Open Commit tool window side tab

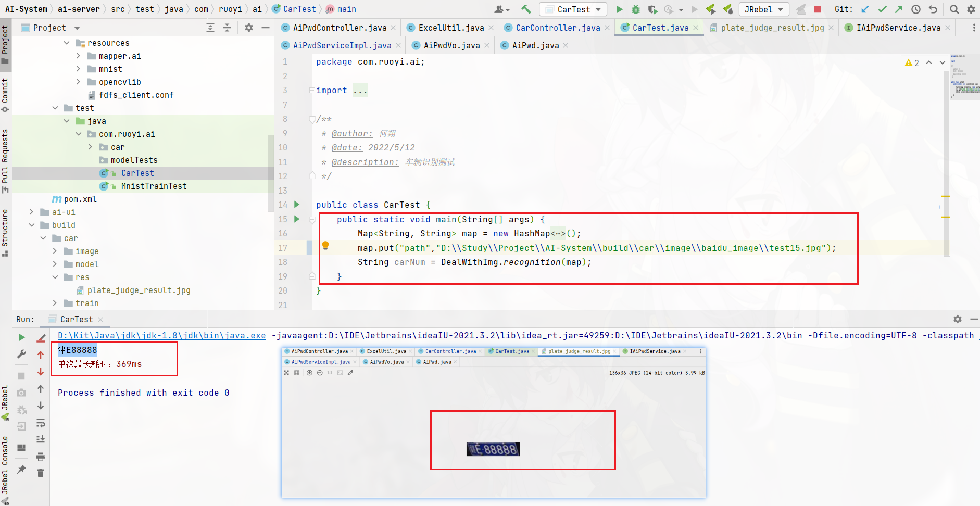coord(5,95)
